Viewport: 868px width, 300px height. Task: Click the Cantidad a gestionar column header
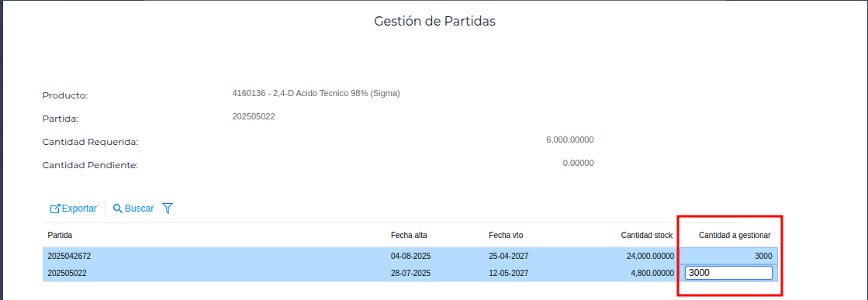[x=735, y=235]
